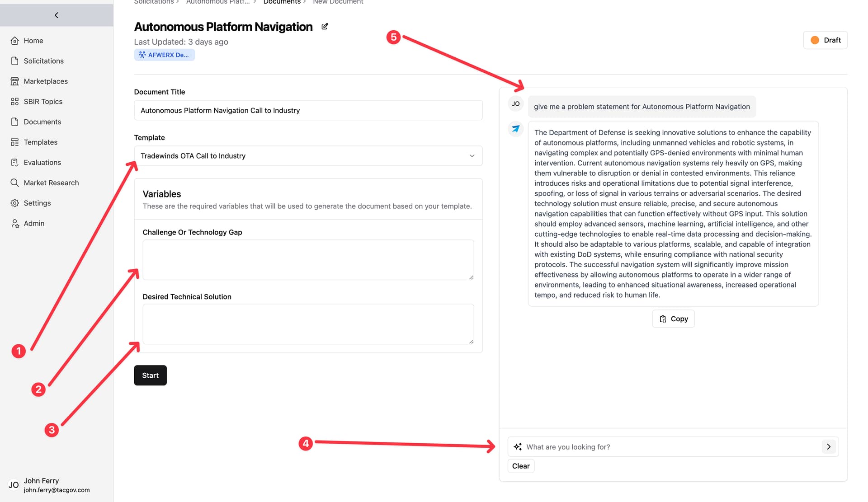Collapse the sidebar with the back chevron

pyautogui.click(x=57, y=15)
